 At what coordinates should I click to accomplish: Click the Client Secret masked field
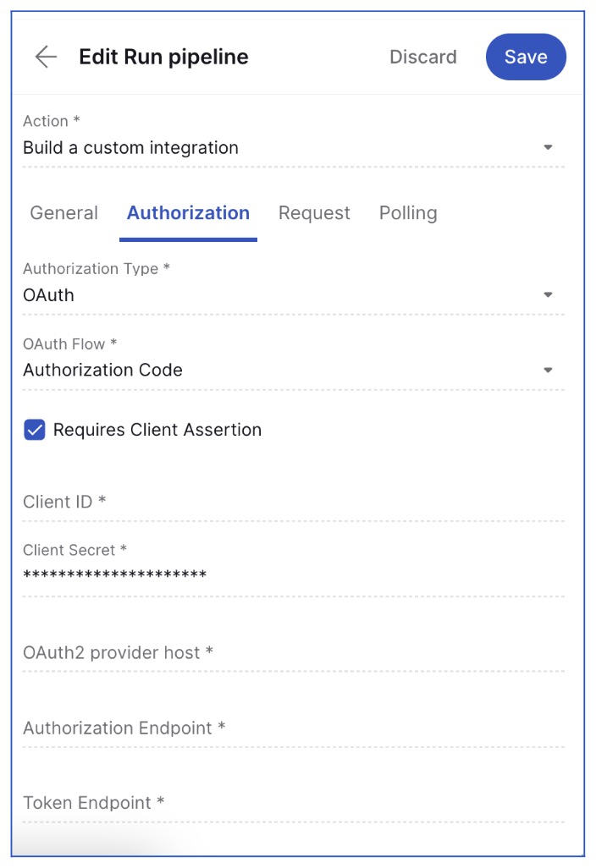click(x=294, y=574)
